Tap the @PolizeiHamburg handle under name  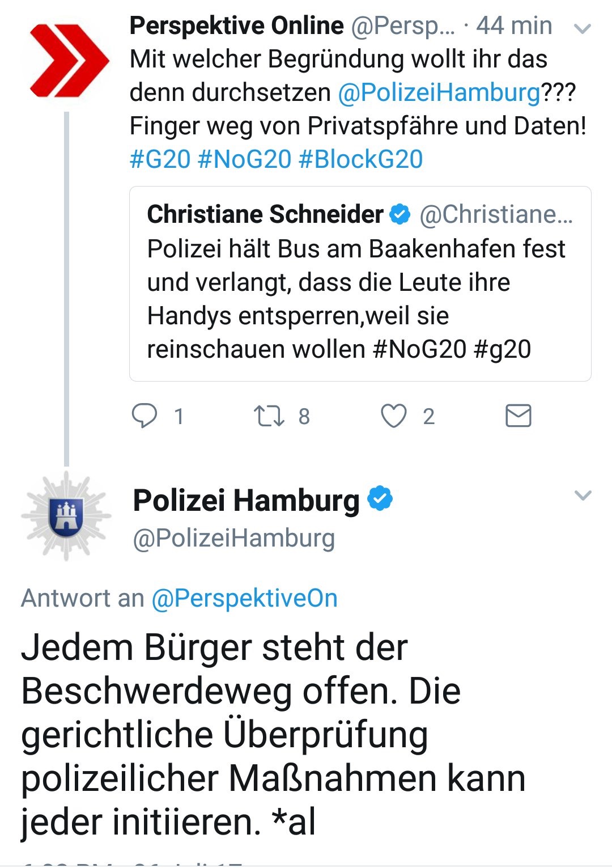[233, 538]
